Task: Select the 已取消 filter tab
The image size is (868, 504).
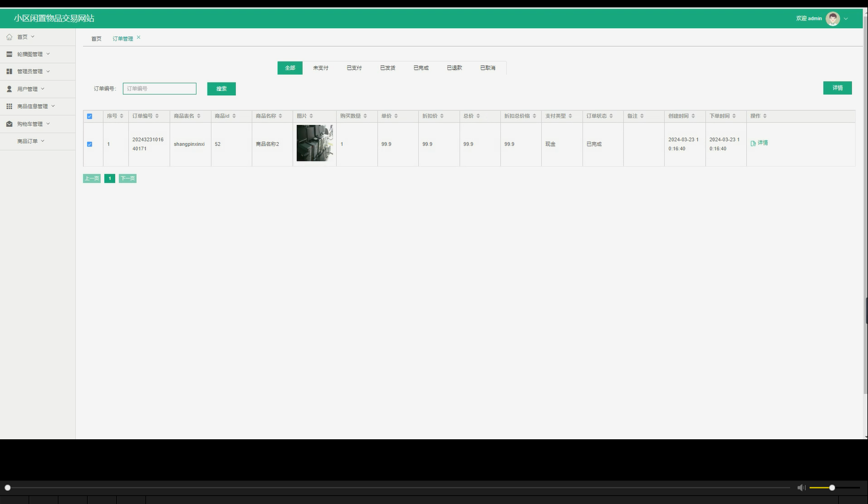Action: (x=488, y=68)
